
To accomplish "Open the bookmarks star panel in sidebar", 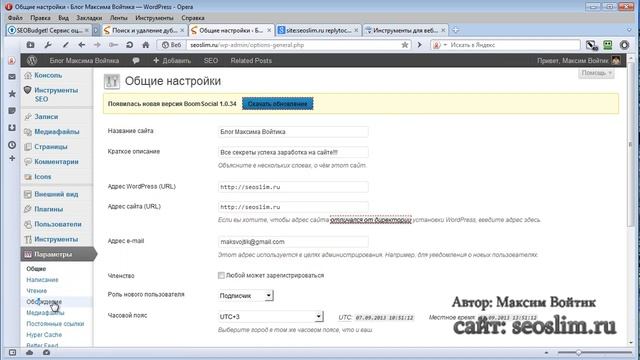I will [x=12, y=93].
